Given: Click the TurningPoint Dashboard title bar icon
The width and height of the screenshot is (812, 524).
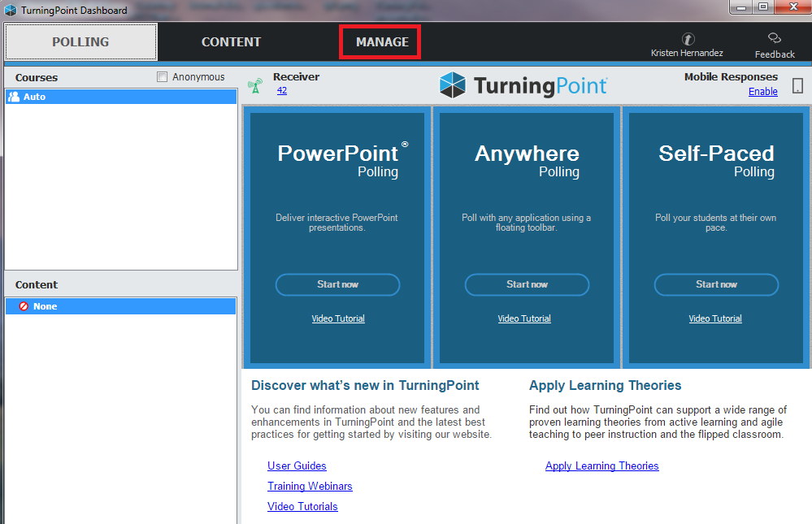Looking at the screenshot, I should 11,11.
